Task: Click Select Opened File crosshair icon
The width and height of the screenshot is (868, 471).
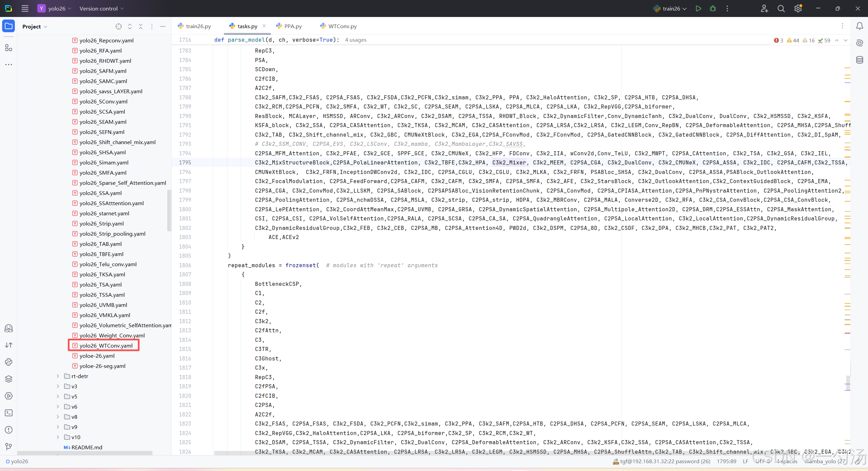Action: point(118,26)
